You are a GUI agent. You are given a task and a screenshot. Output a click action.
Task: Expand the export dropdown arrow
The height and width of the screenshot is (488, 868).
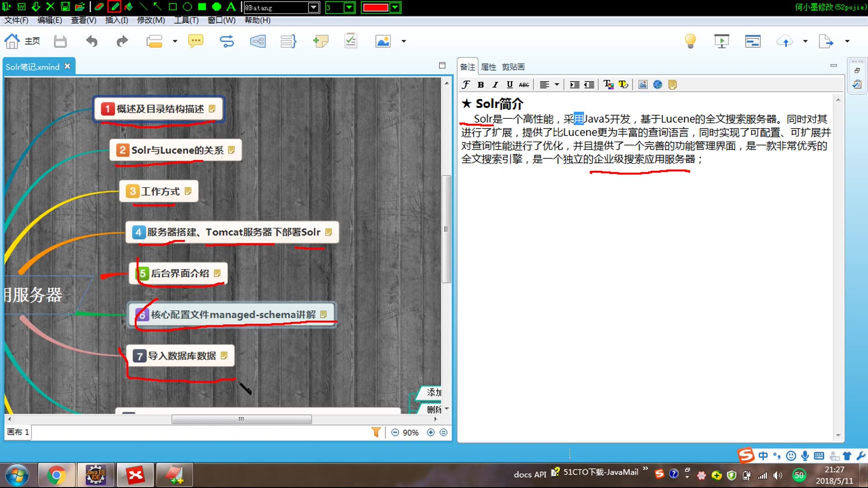click(x=847, y=42)
